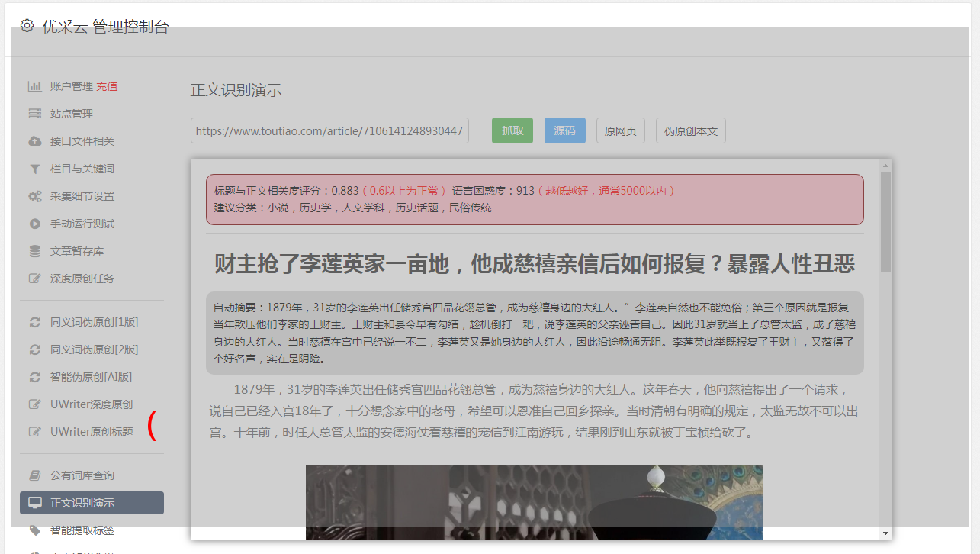Open 智能伪原创[AI版] tool
980x554 pixels.
click(x=92, y=377)
